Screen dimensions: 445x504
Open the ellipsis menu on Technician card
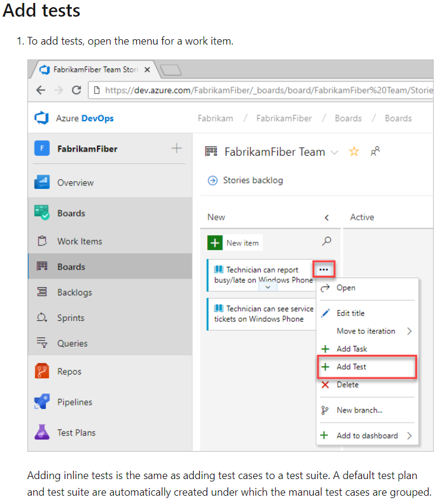[324, 269]
